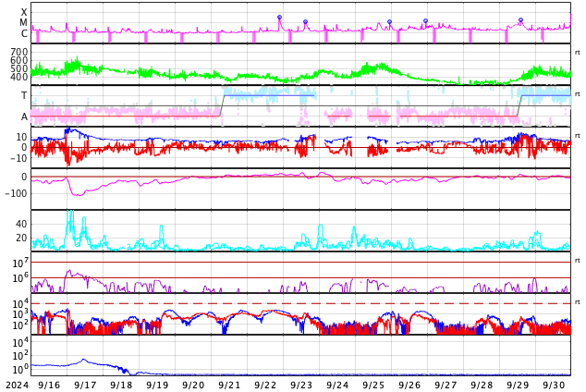The width and height of the screenshot is (586, 392).
Task: Click the 10^4 label in the bottom panel
Action: 19,343
